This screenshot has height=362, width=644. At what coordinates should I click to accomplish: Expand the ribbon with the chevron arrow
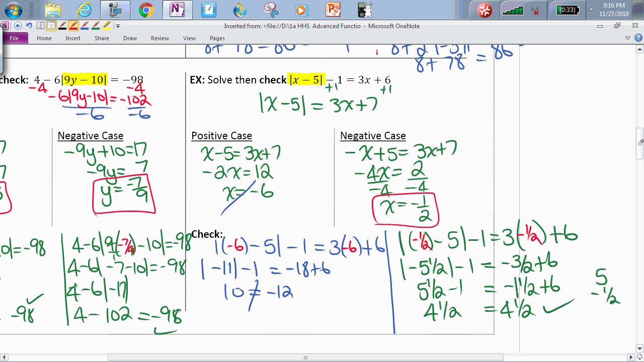pos(627,38)
